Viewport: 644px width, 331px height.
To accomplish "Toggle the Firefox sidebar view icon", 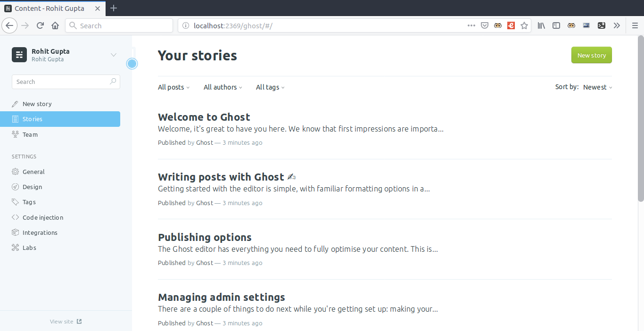I will (556, 25).
